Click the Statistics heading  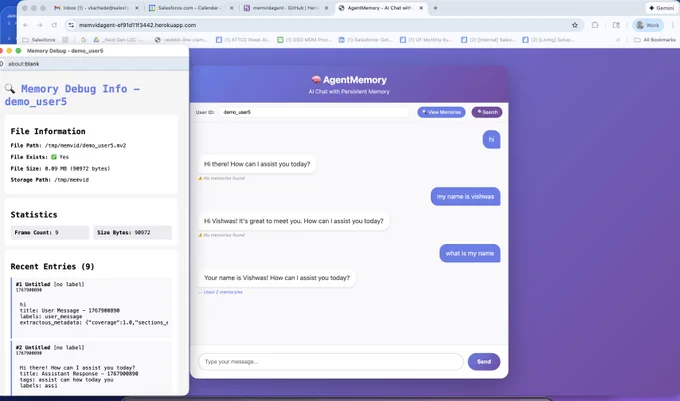point(34,215)
